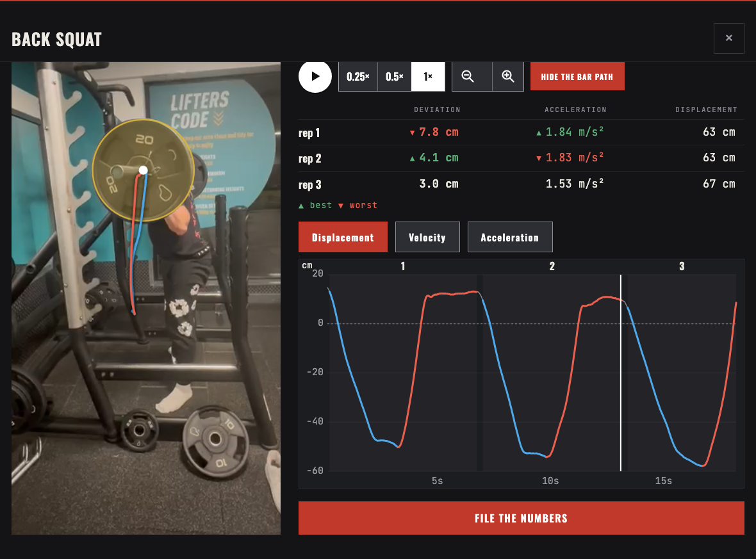This screenshot has height=559, width=756.
Task: Zoom in with the magnifier plus icon
Action: (x=507, y=77)
